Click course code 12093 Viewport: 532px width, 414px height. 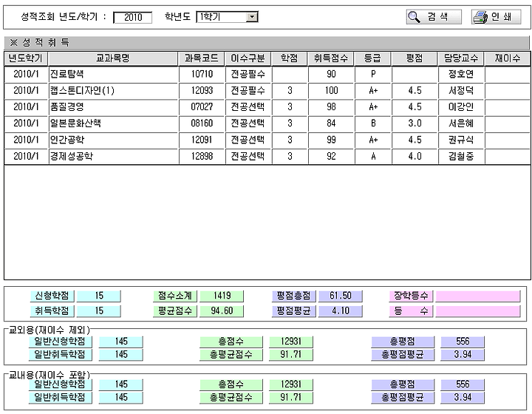coord(202,91)
